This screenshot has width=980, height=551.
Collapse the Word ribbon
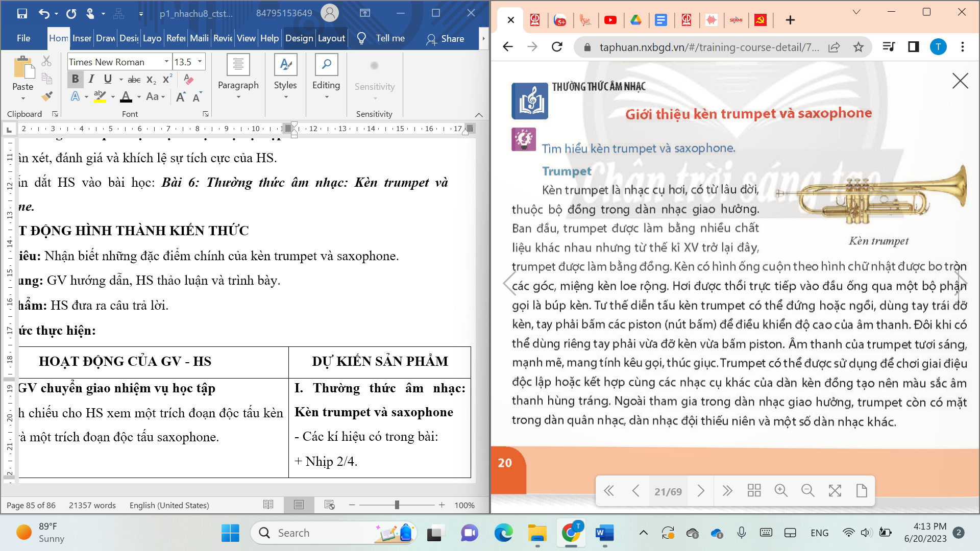[479, 115]
